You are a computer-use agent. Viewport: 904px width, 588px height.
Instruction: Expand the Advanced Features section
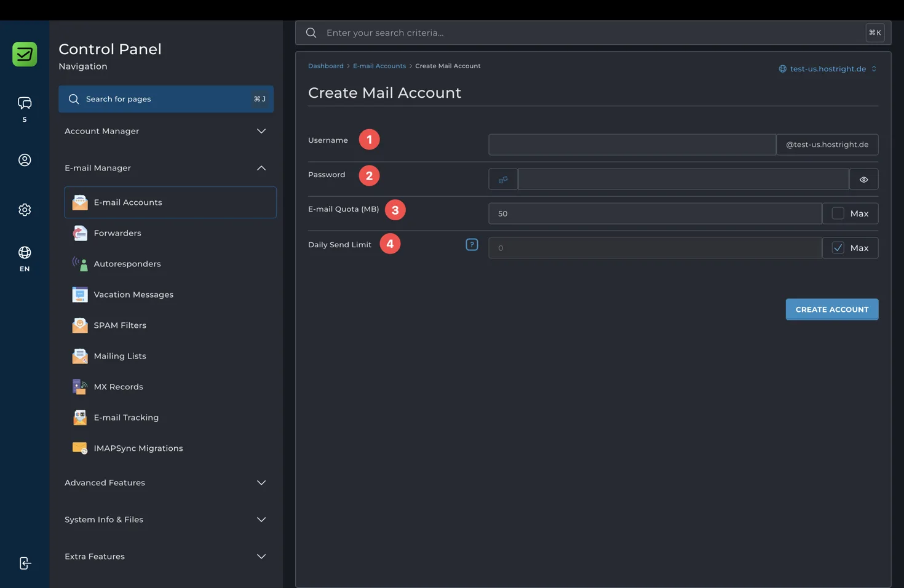coord(166,483)
